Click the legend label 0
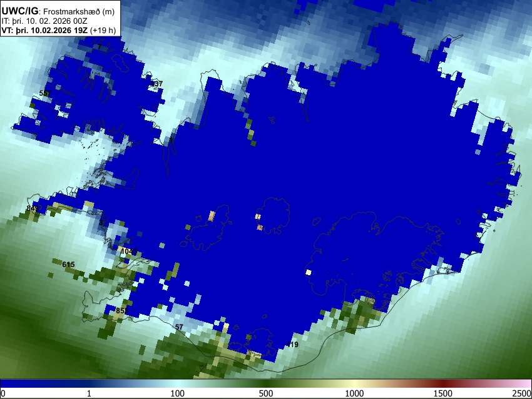The image size is (532, 399). coord(3,393)
